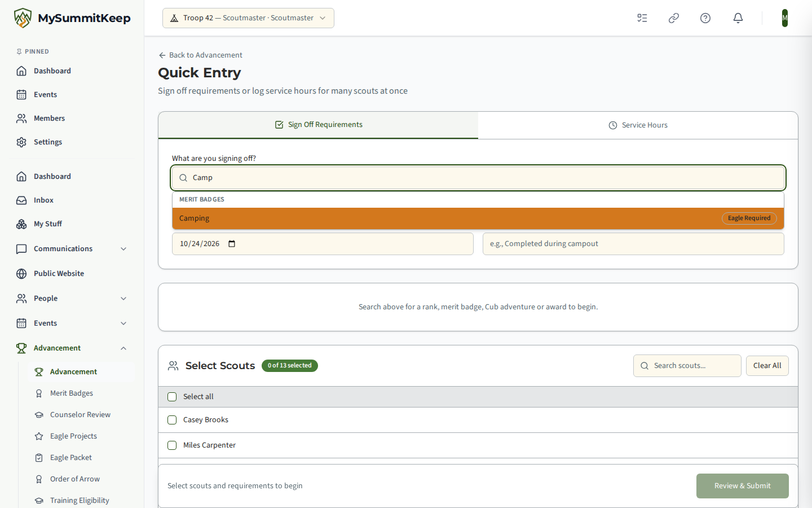Open Inbox in sidebar

(x=72, y=200)
